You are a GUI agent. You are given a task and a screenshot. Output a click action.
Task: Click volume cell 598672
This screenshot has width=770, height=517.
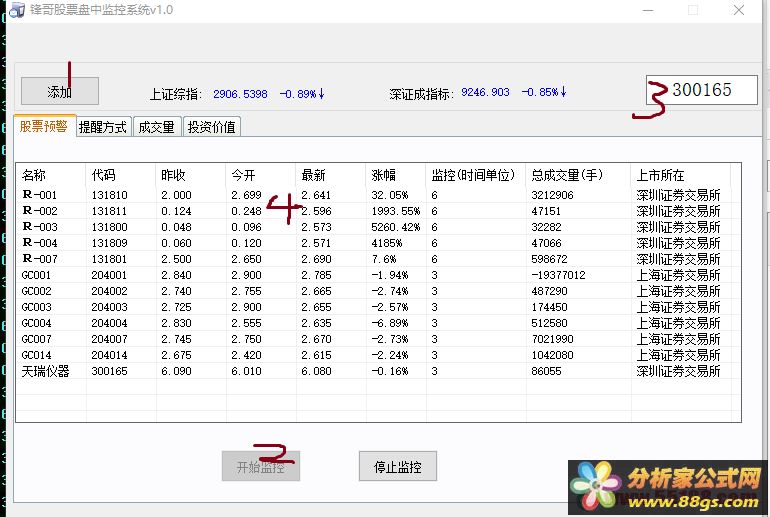click(550, 259)
